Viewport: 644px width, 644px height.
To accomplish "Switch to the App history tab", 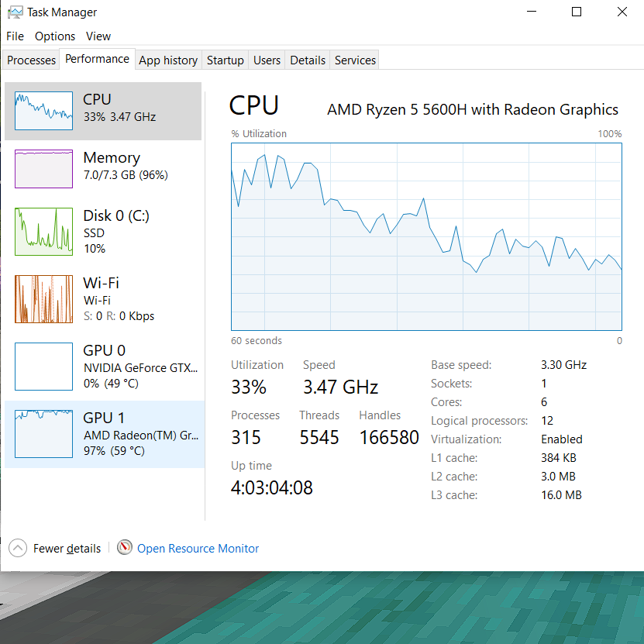I will coord(168,60).
